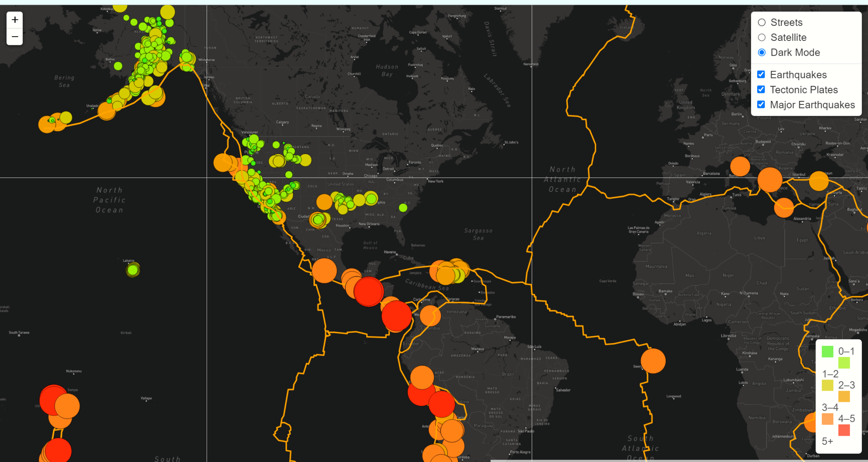Screen dimensions: 868x462
Task: Click the orange marker near Istanbul
Action: pyautogui.click(x=819, y=181)
